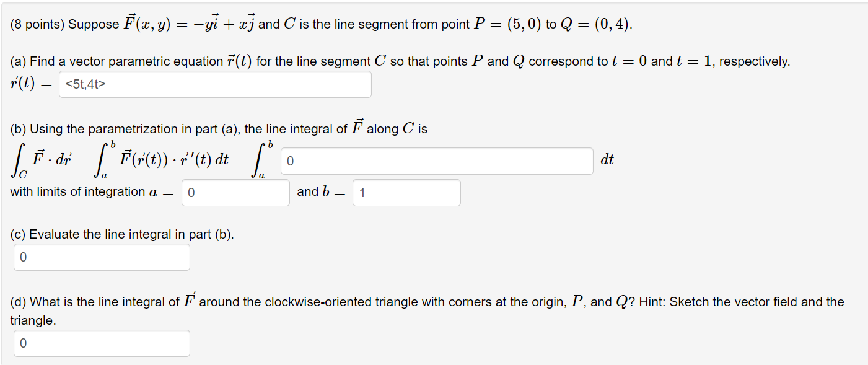
Task: Click the 0 in part (c) response field
Action: [22, 257]
